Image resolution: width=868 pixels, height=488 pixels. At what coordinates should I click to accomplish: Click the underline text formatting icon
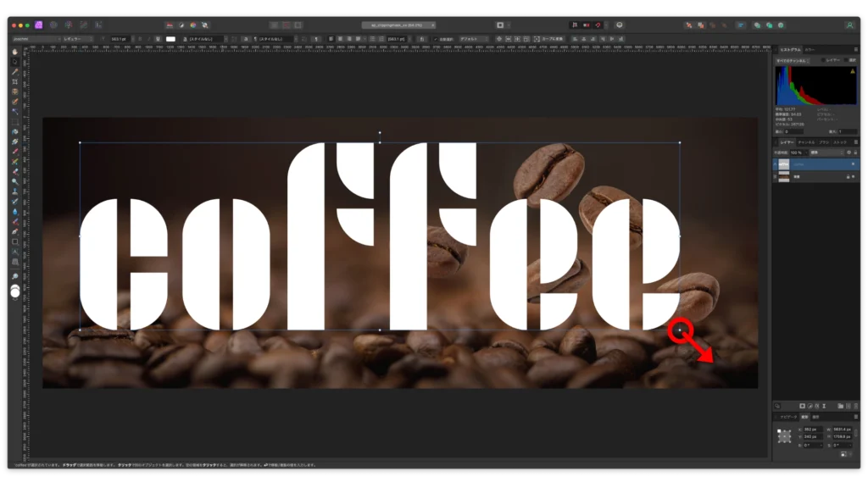[x=158, y=39]
